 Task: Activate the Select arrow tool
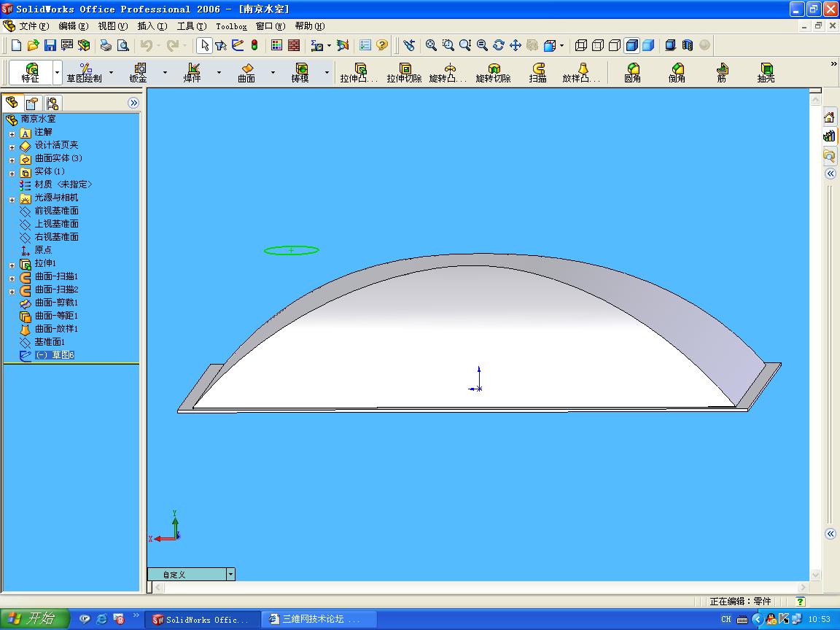pos(204,45)
